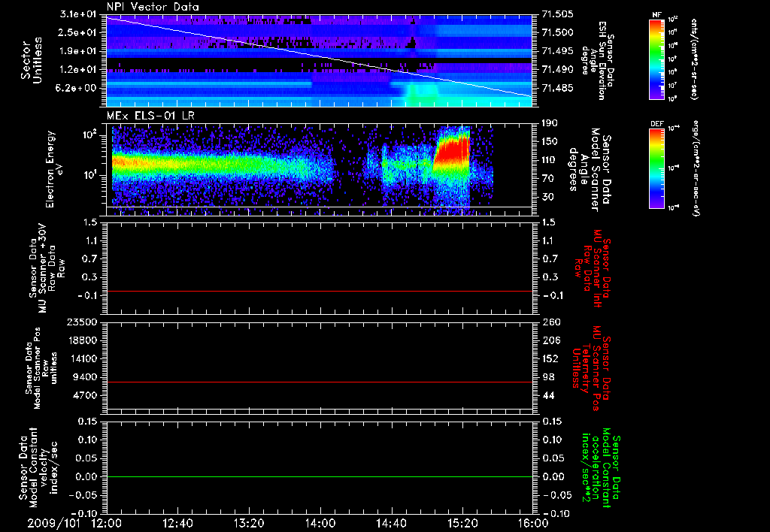Click the 14100 scanner position tick label
The image size is (770, 532).
pos(81,358)
